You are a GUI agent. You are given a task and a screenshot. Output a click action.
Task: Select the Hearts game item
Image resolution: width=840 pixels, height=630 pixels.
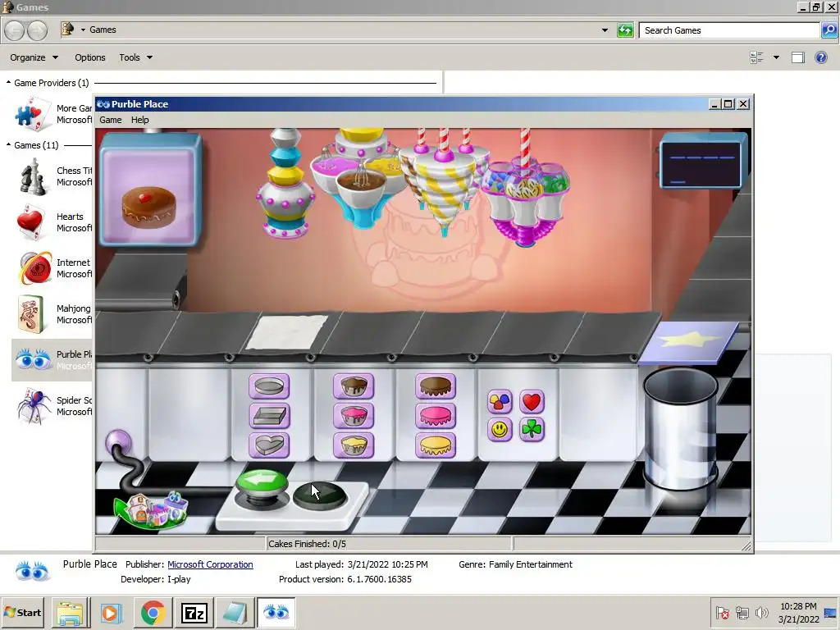(x=52, y=222)
